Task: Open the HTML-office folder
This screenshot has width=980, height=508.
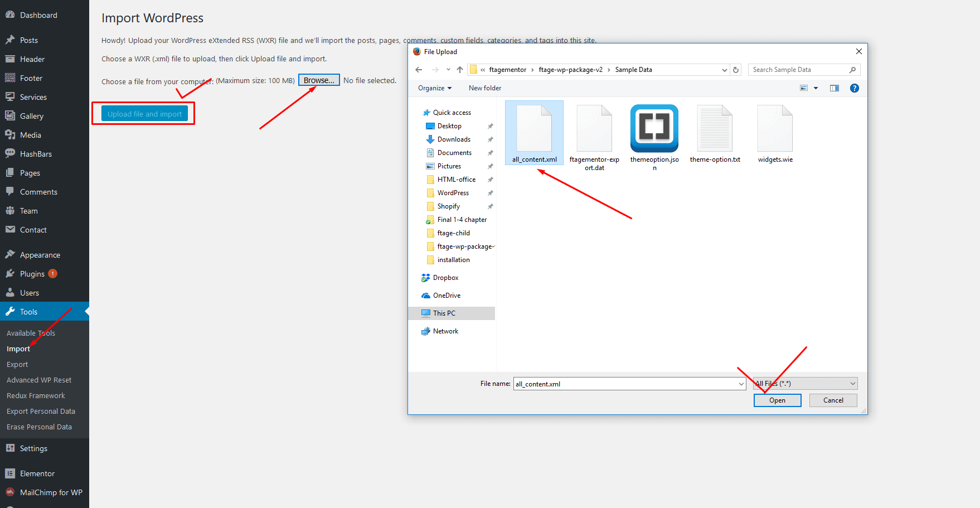Action: [x=457, y=180]
